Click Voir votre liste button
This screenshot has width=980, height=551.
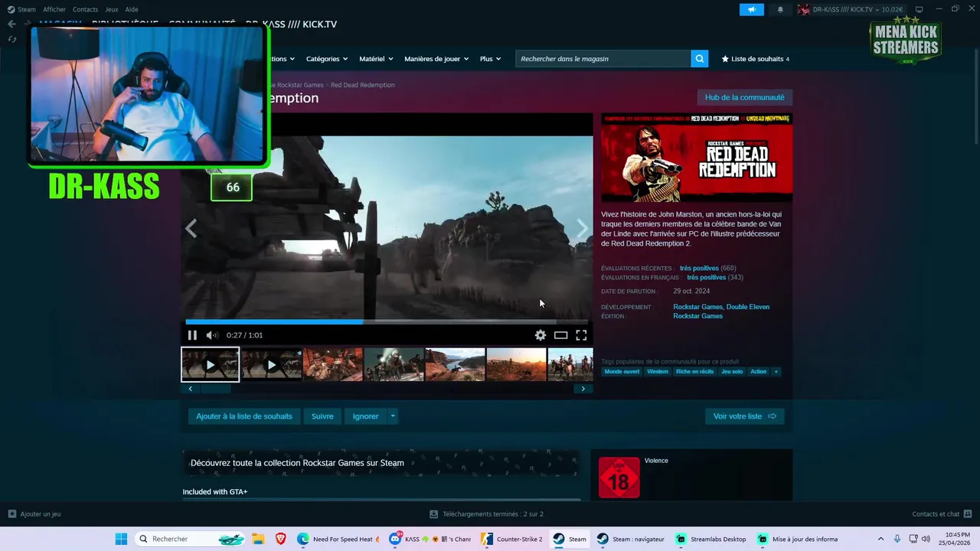[744, 416]
